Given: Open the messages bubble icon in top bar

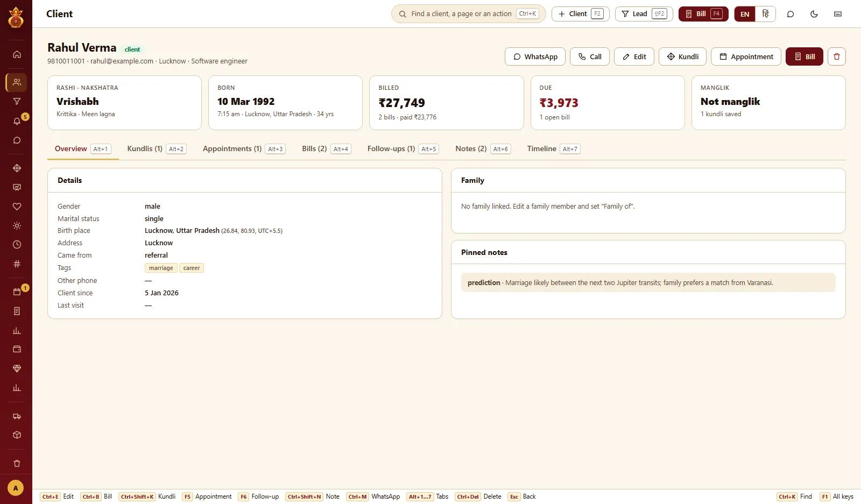Looking at the screenshot, I should [791, 14].
